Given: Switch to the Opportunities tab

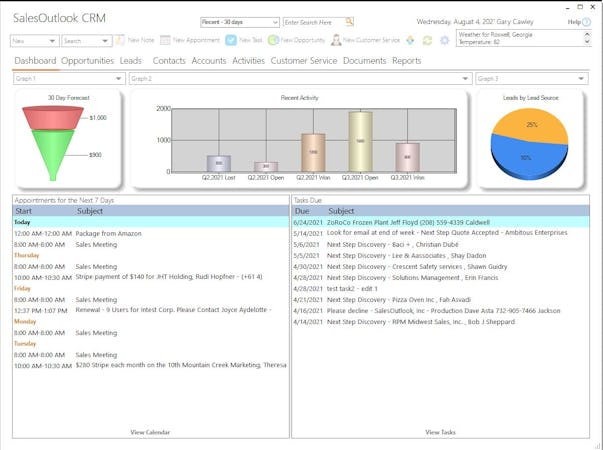Looking at the screenshot, I should coord(87,61).
